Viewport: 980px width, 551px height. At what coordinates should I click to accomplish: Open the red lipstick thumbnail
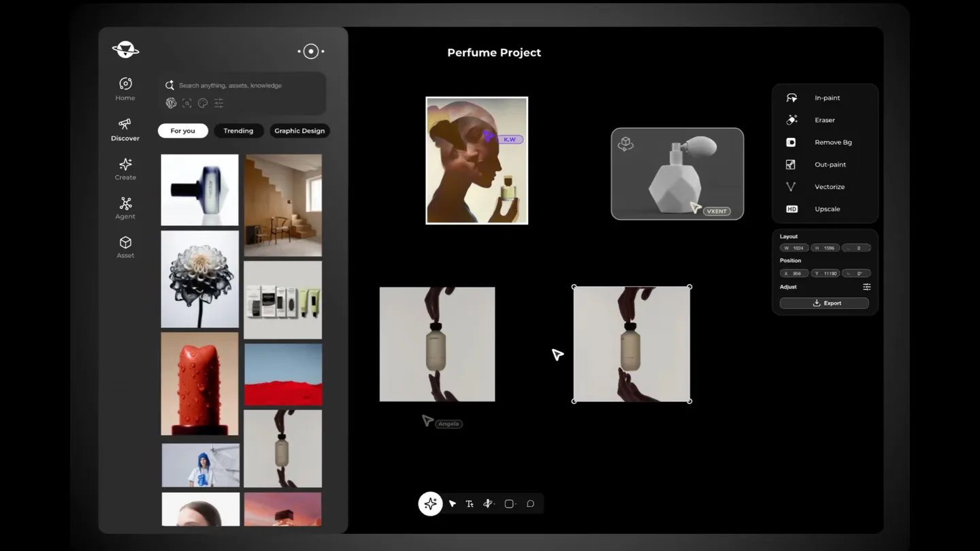click(x=200, y=384)
